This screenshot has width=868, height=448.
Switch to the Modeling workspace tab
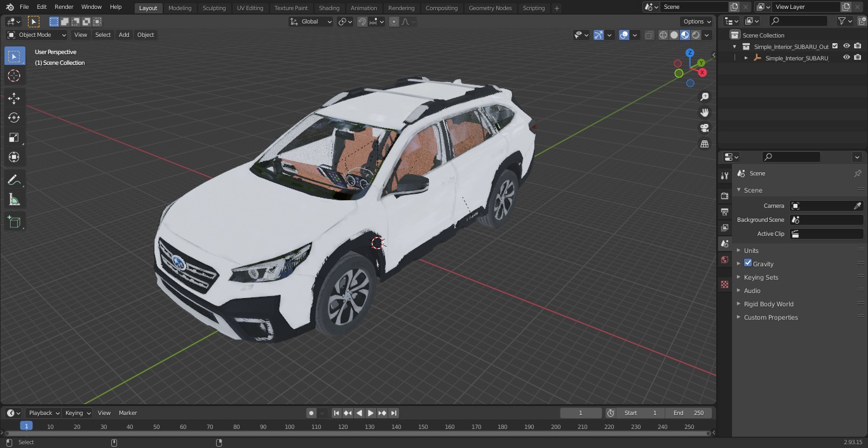click(x=180, y=8)
